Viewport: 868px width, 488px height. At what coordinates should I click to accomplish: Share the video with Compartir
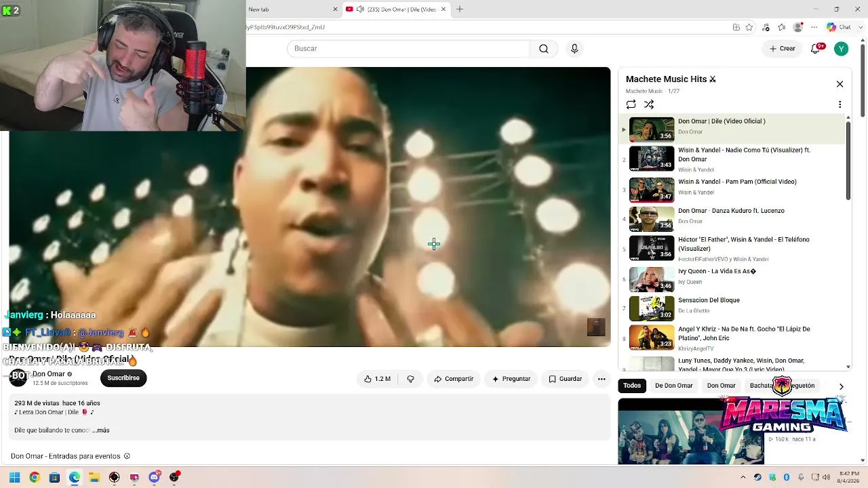pos(454,379)
